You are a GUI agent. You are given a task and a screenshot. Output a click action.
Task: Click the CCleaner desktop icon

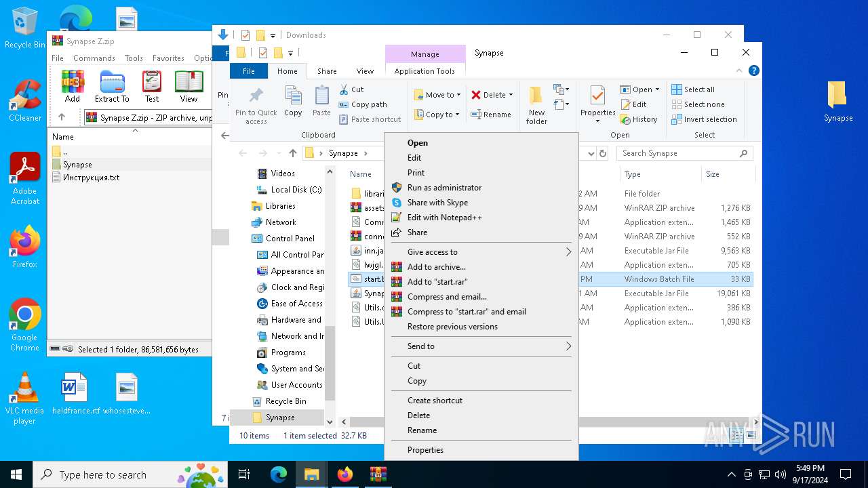pos(25,100)
